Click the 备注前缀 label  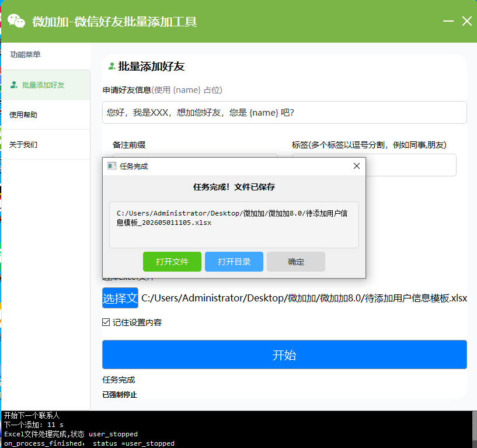click(x=129, y=145)
